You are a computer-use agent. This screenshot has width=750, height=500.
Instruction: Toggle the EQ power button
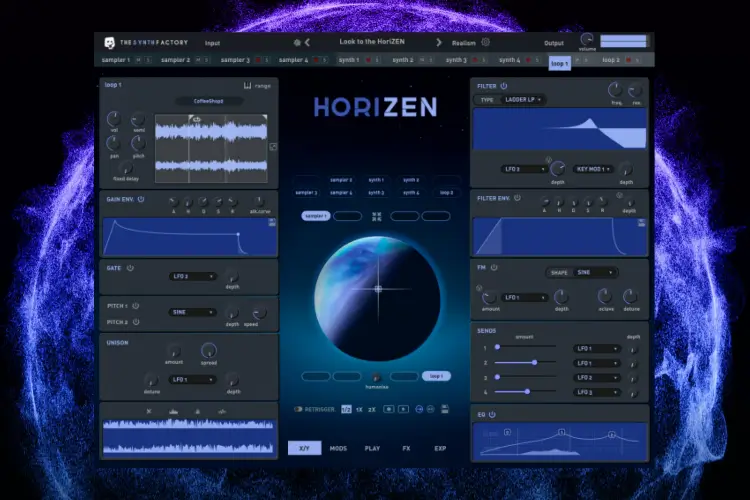click(x=492, y=414)
